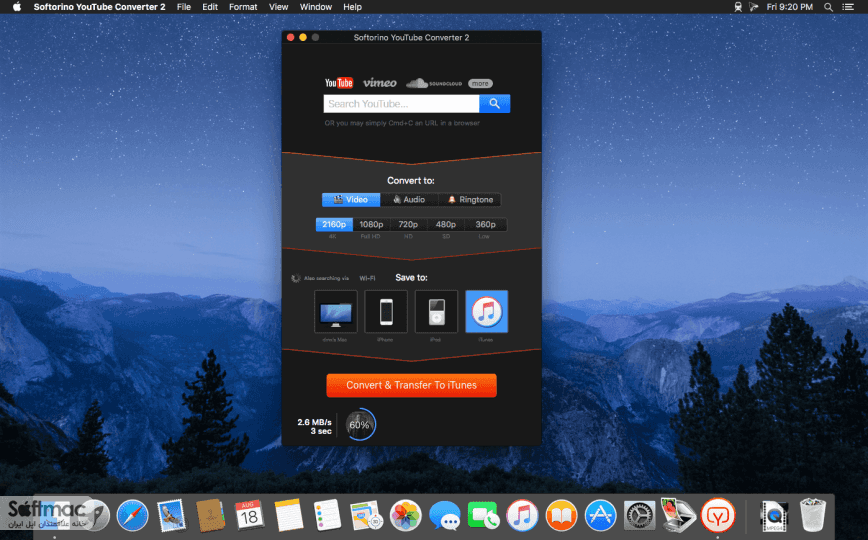Open System Preferences from the Dock
This screenshot has width=868, height=540.
pos(639,516)
